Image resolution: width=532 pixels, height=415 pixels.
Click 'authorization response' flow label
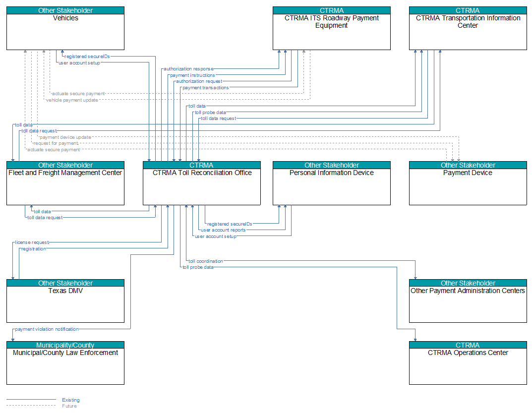point(188,69)
